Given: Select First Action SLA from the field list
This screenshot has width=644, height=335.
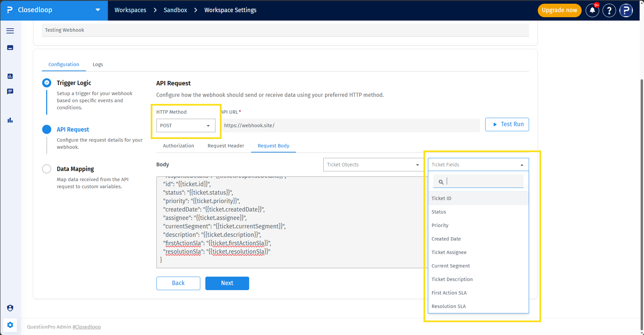Looking at the screenshot, I should (x=478, y=293).
